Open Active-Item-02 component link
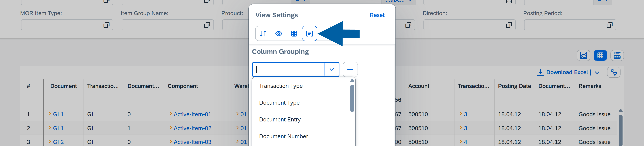 tap(193, 128)
